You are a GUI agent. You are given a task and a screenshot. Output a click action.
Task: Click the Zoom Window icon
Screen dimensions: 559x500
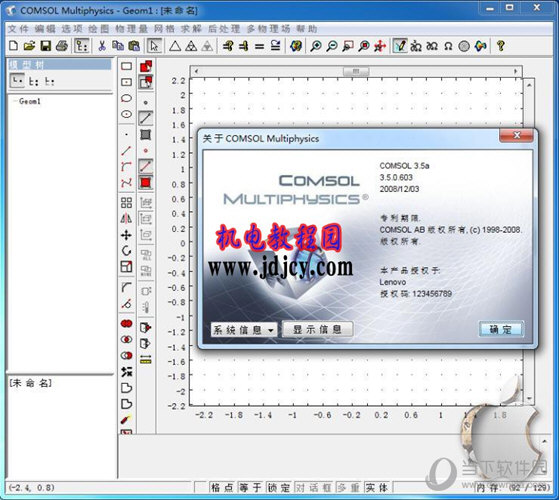tap(348, 46)
